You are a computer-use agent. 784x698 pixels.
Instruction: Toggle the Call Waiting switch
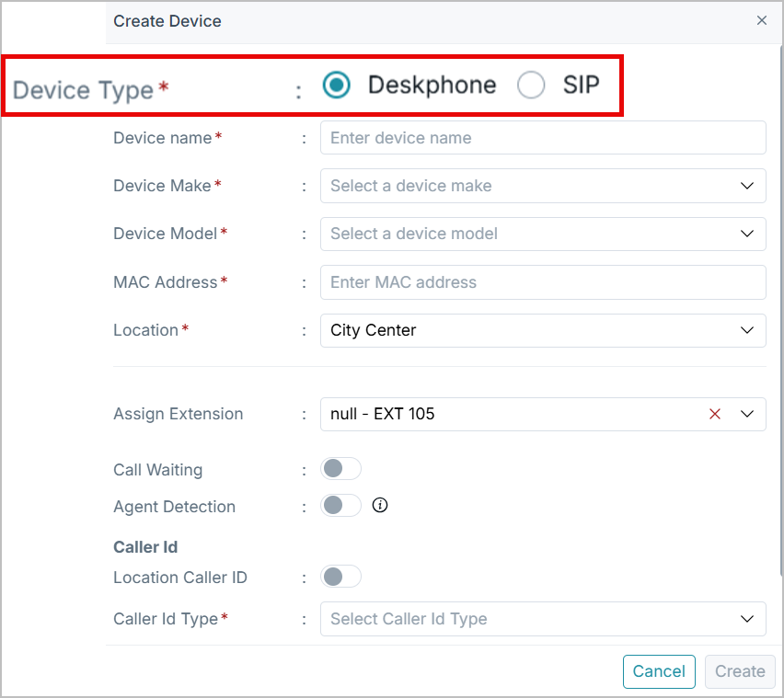point(341,469)
